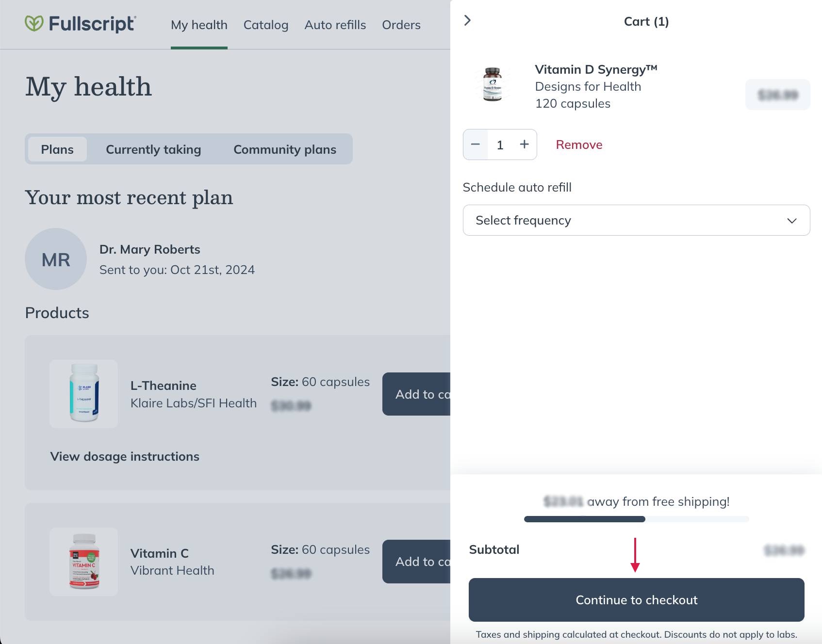Viewport: 822px width, 644px height.
Task: Click the Subtotal label
Action: click(494, 549)
